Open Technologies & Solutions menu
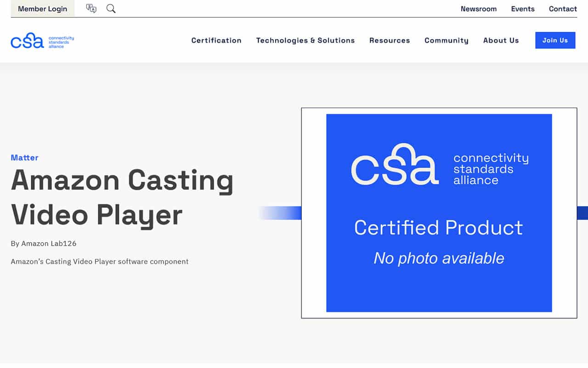Viewport: 588px width, 368px height. click(305, 40)
